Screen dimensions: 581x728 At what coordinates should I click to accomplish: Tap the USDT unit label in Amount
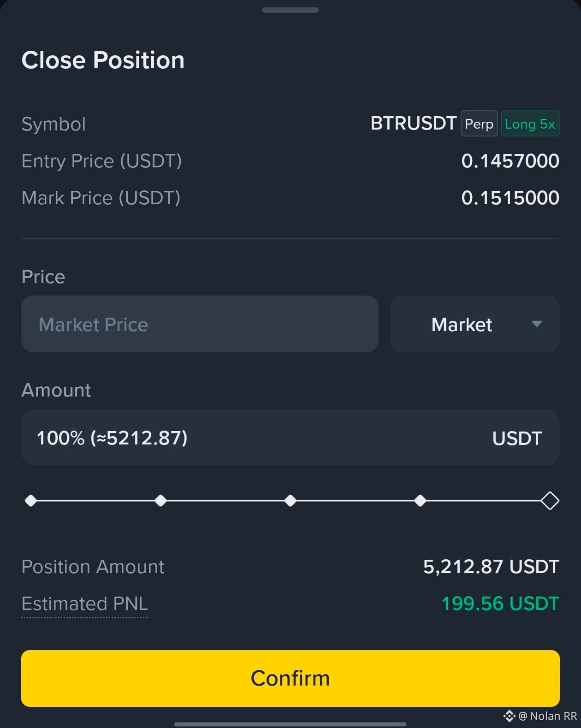[x=517, y=438]
